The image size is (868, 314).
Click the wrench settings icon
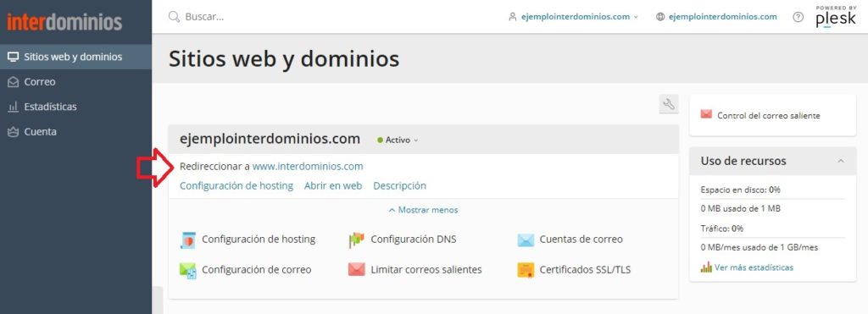coord(669,104)
